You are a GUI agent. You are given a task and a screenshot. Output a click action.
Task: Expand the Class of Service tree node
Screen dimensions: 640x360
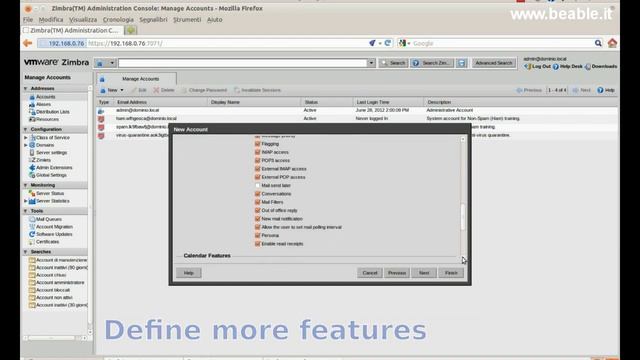tap(26, 138)
